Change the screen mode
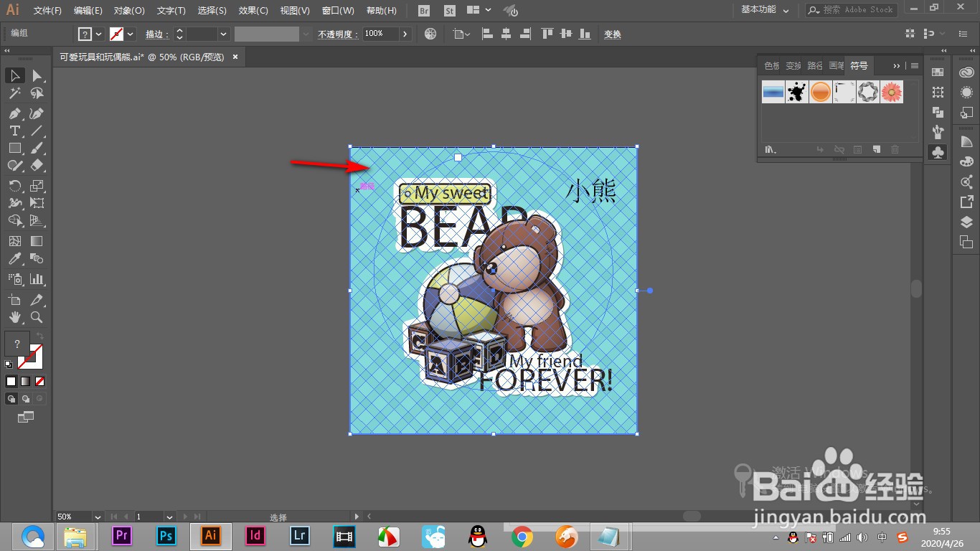Screen dimensions: 980x551 (x=25, y=416)
